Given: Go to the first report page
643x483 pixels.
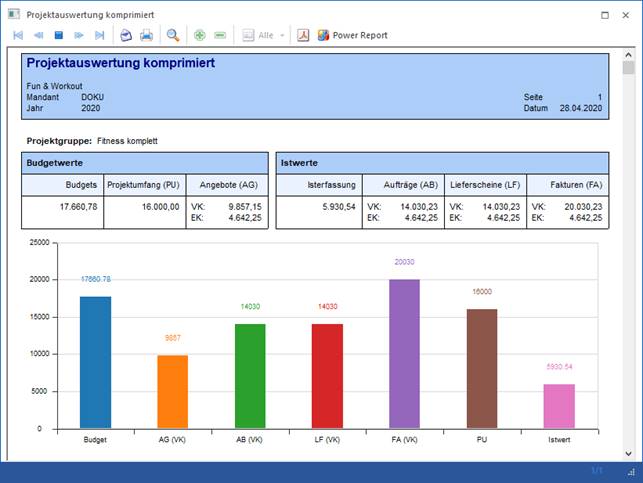Looking at the screenshot, I should [x=18, y=35].
